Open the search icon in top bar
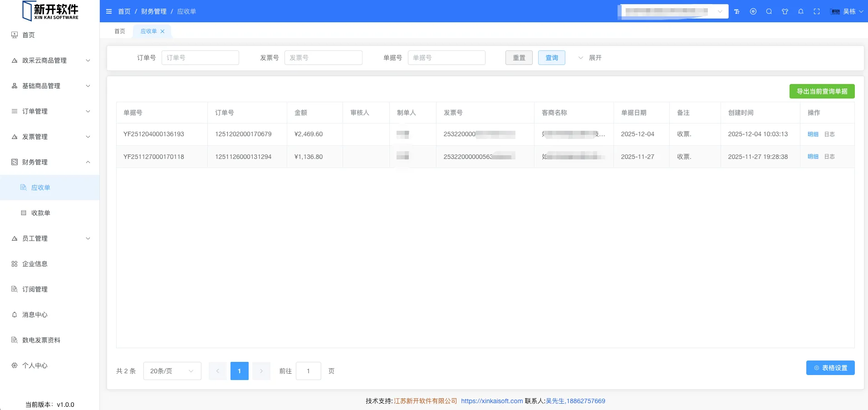Image resolution: width=868 pixels, height=410 pixels. (x=769, y=11)
